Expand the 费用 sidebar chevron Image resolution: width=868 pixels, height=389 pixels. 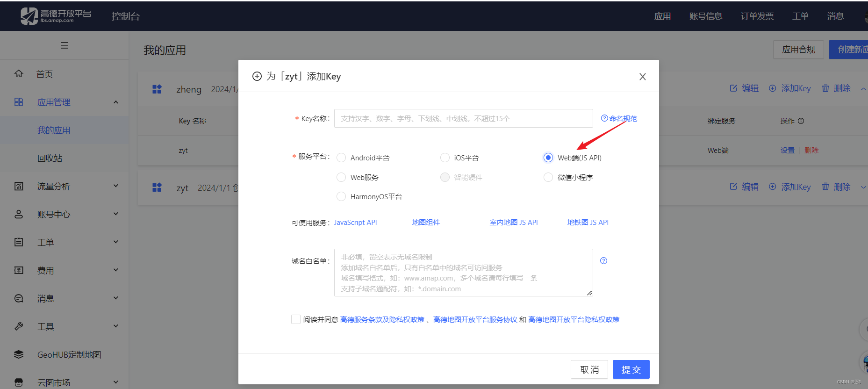(116, 270)
